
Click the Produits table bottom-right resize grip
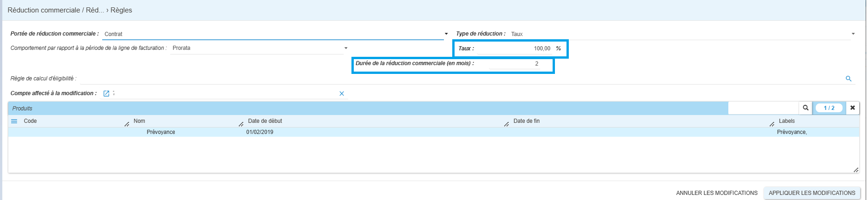856,170
